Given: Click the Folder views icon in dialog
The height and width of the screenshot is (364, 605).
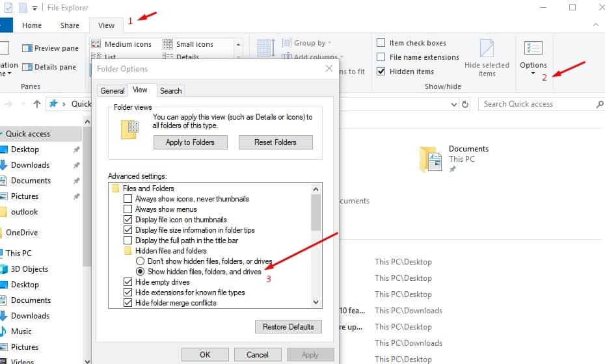Looking at the screenshot, I should (129, 129).
